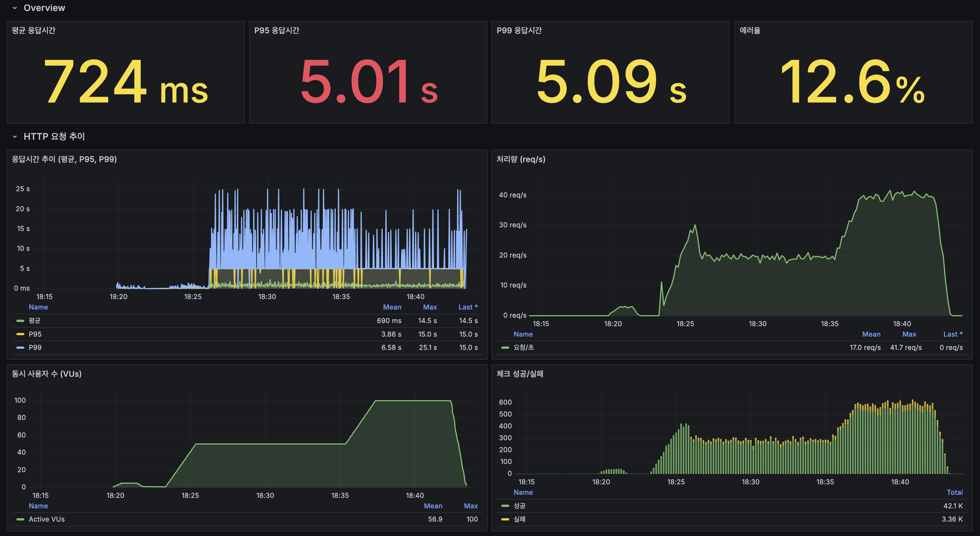Hide the P95 series via its legend label
The height and width of the screenshot is (536, 980).
pyautogui.click(x=35, y=334)
